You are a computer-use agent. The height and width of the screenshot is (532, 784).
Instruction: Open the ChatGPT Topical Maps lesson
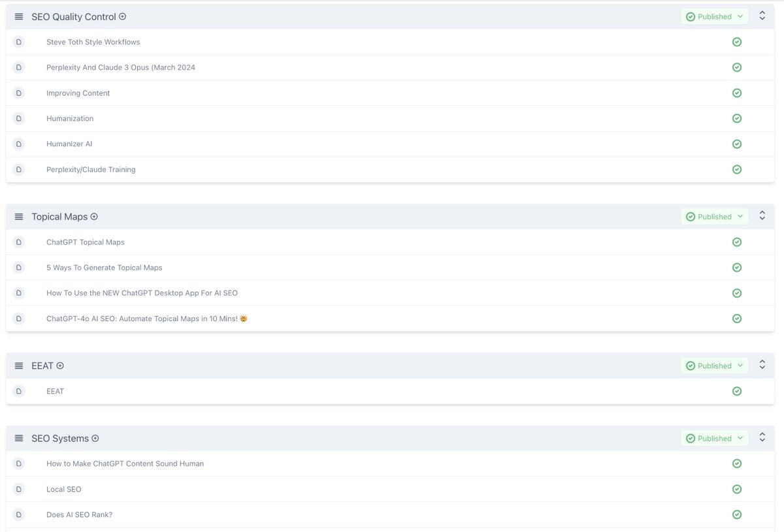pyautogui.click(x=85, y=242)
